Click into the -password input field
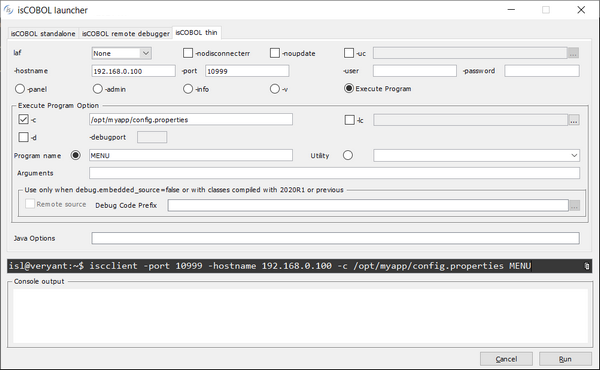Viewport: 600px width, 370px height. (542, 71)
